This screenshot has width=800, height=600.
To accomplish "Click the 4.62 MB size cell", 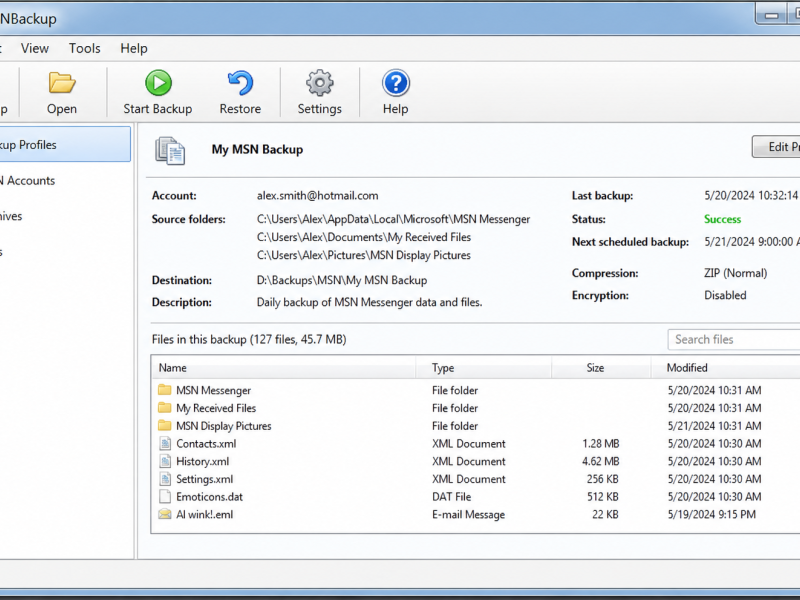I will click(x=601, y=461).
